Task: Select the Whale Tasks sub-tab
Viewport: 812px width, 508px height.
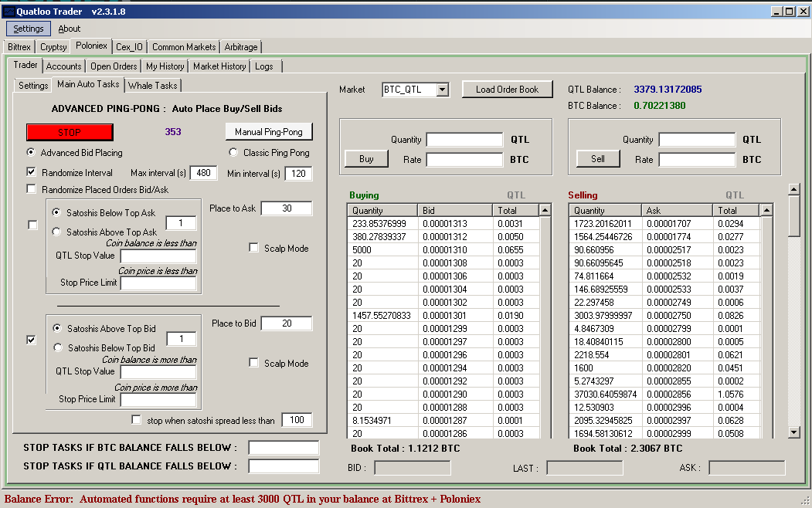Action: 153,86
